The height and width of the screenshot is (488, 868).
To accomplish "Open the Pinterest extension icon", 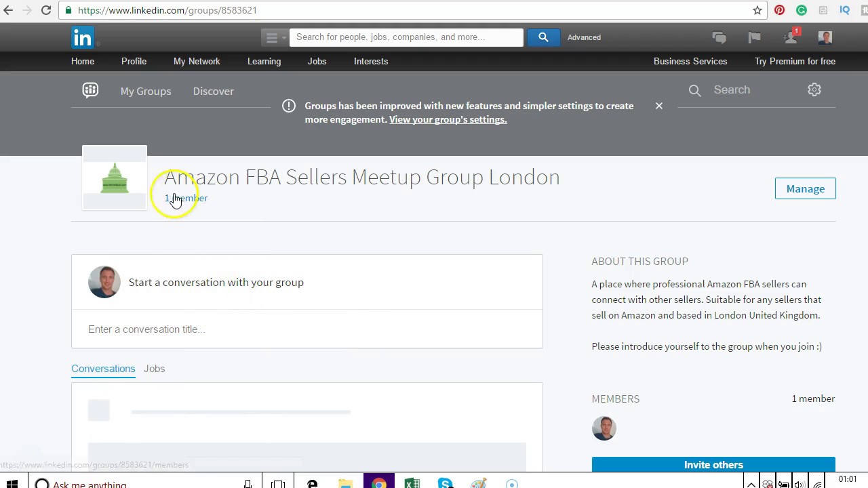I will click(x=779, y=10).
